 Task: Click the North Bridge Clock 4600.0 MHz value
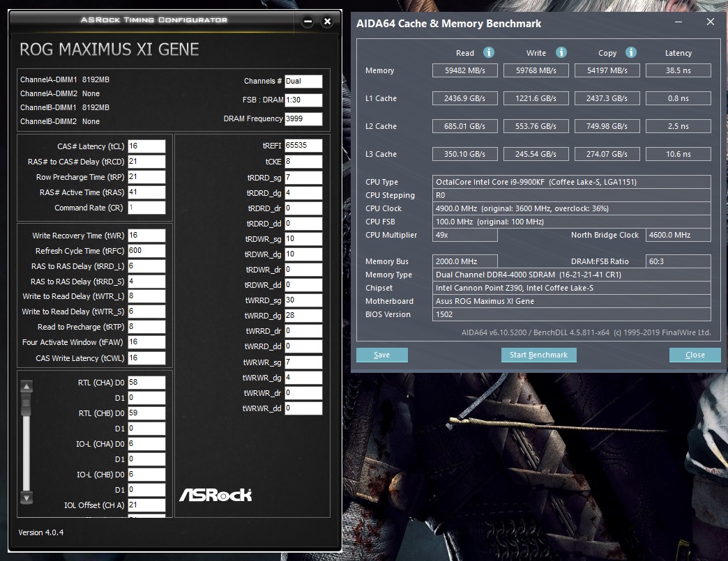pyautogui.click(x=678, y=235)
